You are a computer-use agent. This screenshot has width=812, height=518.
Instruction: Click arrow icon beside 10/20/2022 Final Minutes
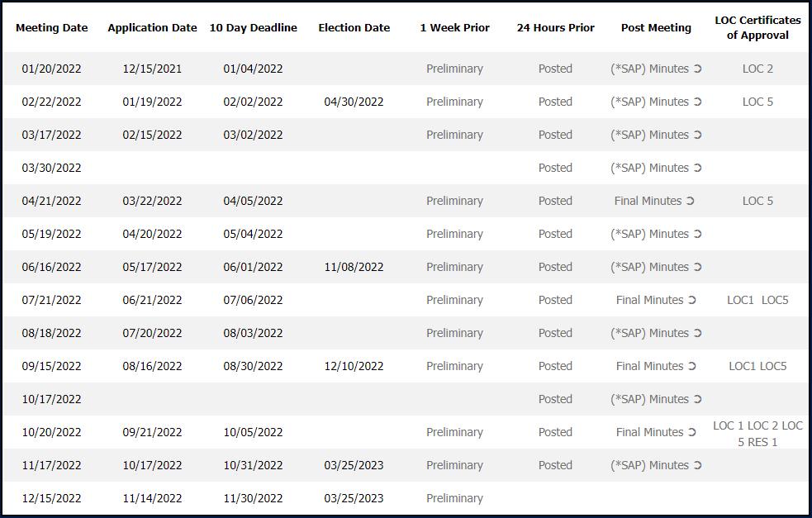692,433
